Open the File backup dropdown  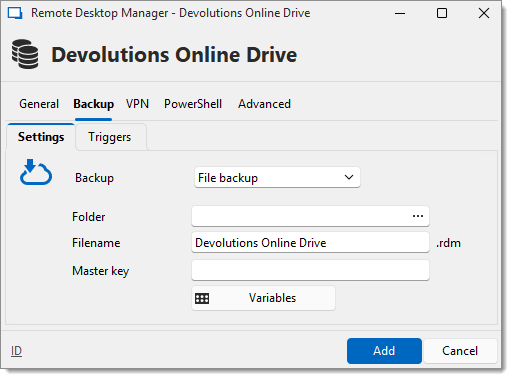pos(277,178)
